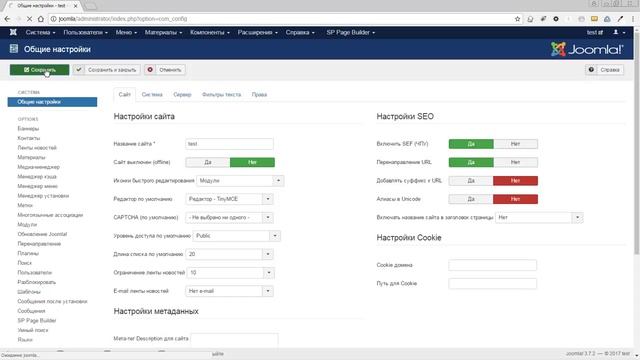Open Медиа-менеджер in sidebar
640x360 pixels.
[x=38, y=167]
